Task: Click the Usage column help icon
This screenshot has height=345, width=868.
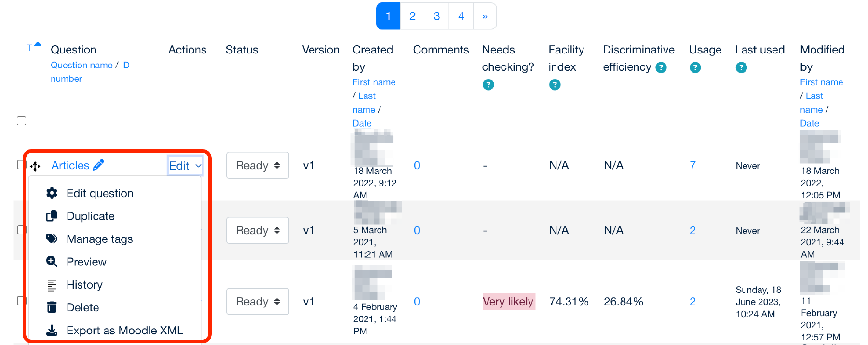Action: click(x=695, y=67)
